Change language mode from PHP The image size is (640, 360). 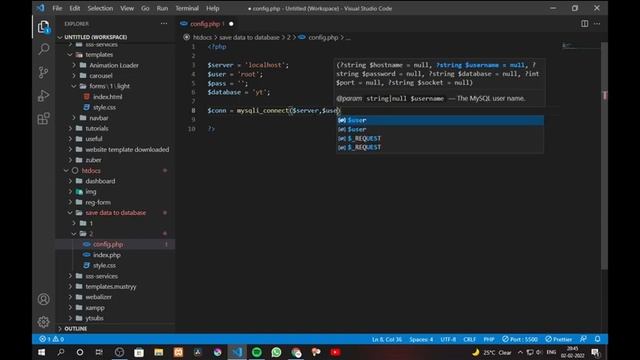tap(489, 339)
